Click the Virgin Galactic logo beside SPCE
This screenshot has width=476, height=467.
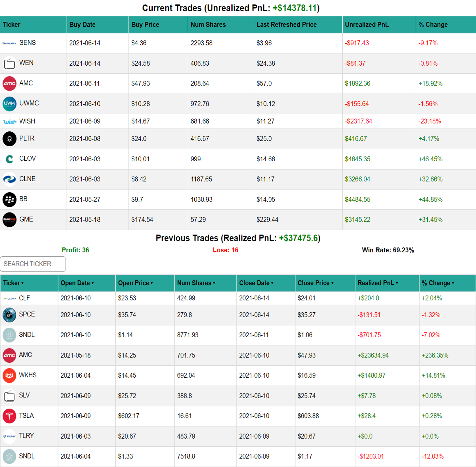click(x=9, y=315)
